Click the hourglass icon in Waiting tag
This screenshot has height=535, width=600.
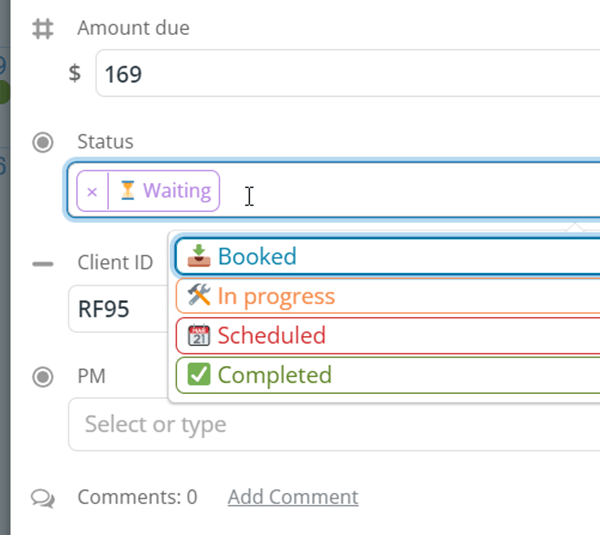click(127, 191)
